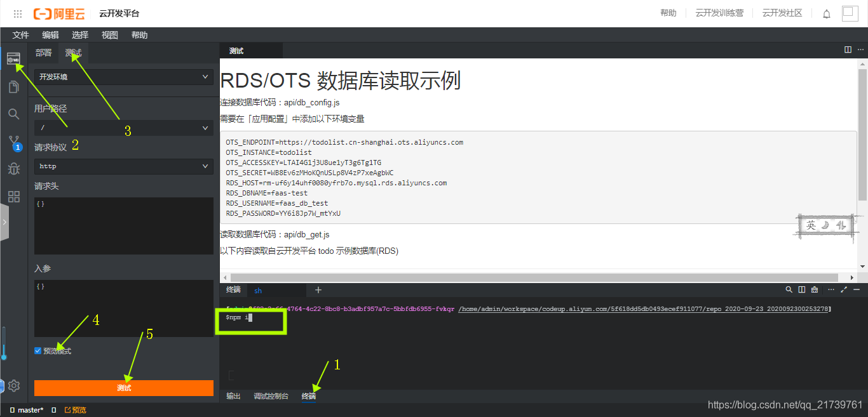Click the preview vertical scrollbar thumb
Screen dimensions: 868x417
tap(862, 135)
